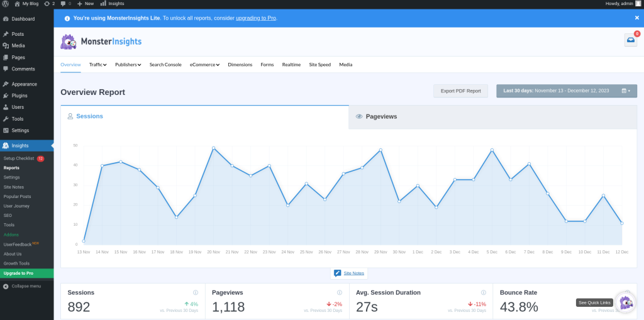Open the Site Speed report tab
Viewport: 644px width, 320px height.
click(320, 65)
